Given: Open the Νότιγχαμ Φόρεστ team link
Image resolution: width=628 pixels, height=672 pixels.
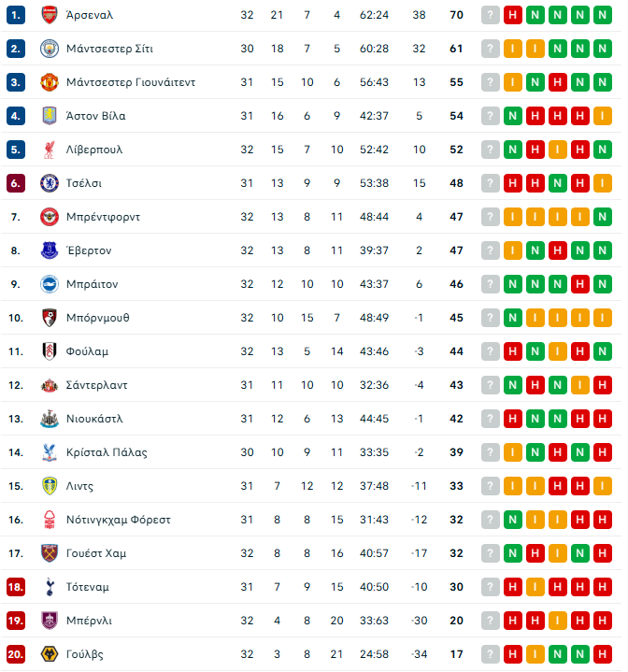Looking at the screenshot, I should coord(118,520).
